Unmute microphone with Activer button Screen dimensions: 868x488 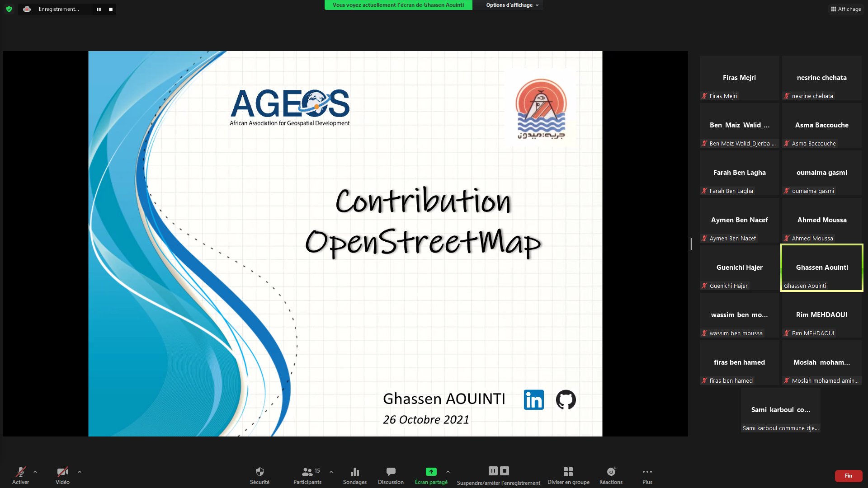tap(20, 476)
